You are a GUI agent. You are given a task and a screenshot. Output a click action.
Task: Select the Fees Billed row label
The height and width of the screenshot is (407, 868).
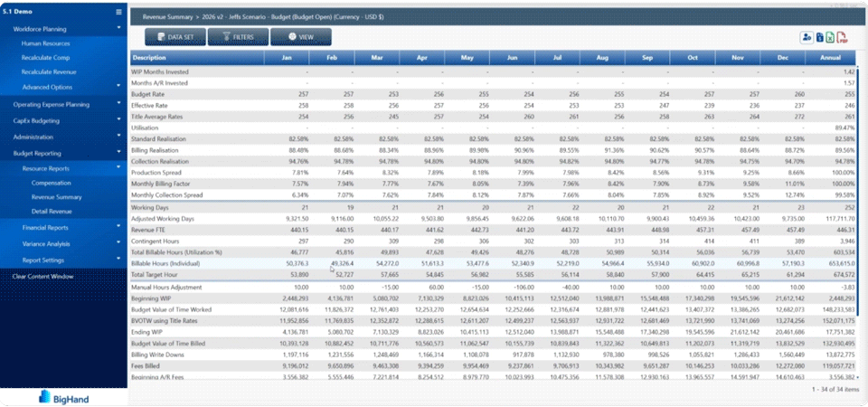[145, 365]
